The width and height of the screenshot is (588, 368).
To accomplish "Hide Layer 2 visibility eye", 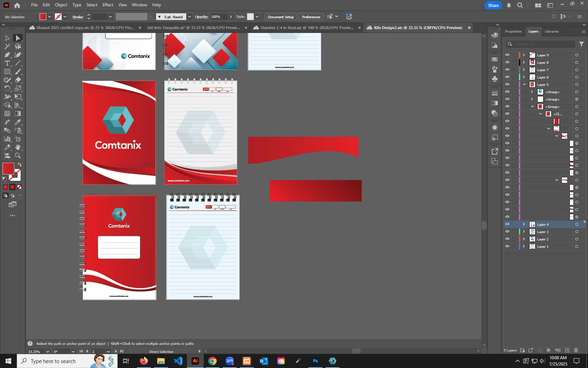I will [507, 239].
